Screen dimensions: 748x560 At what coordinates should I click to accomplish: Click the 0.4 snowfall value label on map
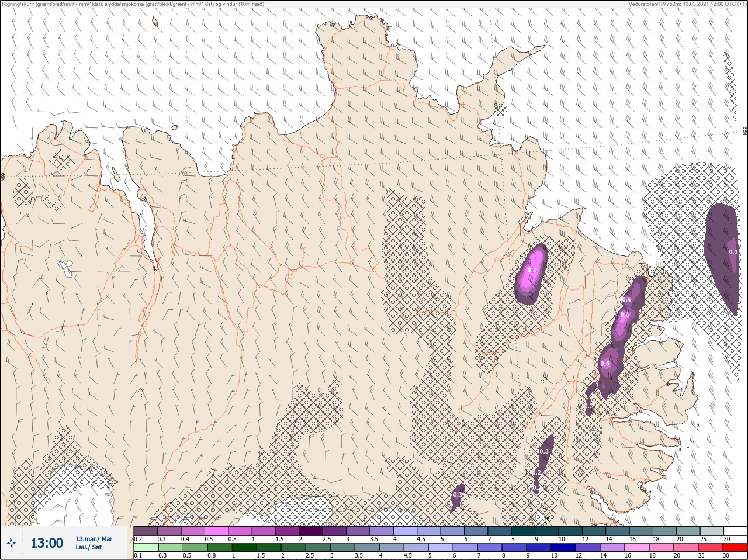coord(626,300)
